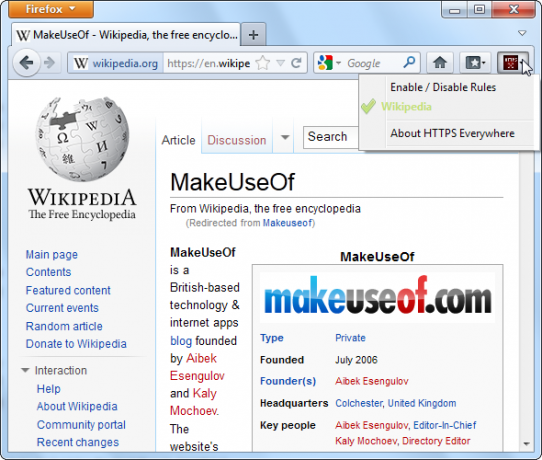Click the Home toolbar icon
This screenshot has height=460, width=542.
(440, 63)
